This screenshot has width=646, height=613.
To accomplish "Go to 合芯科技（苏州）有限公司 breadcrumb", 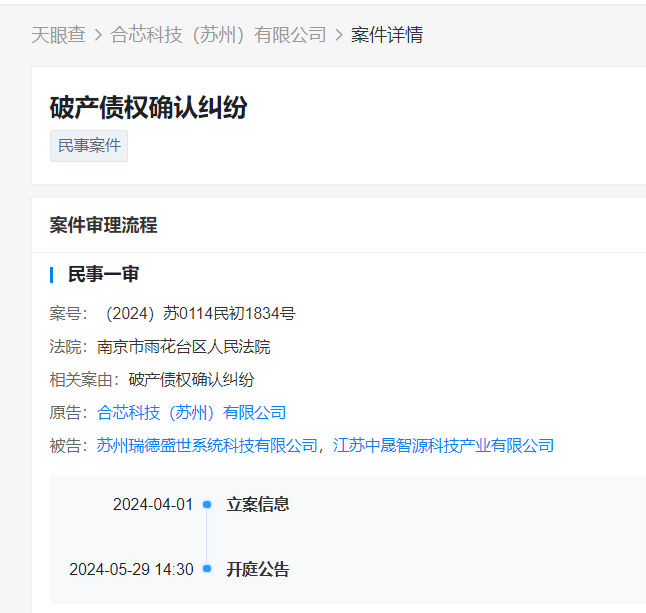I will pyautogui.click(x=218, y=35).
